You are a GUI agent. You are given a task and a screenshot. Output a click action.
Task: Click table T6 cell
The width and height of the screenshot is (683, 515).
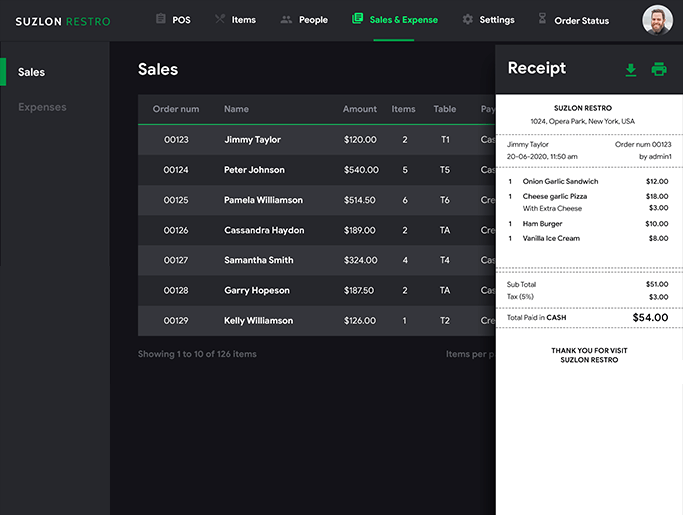click(445, 200)
